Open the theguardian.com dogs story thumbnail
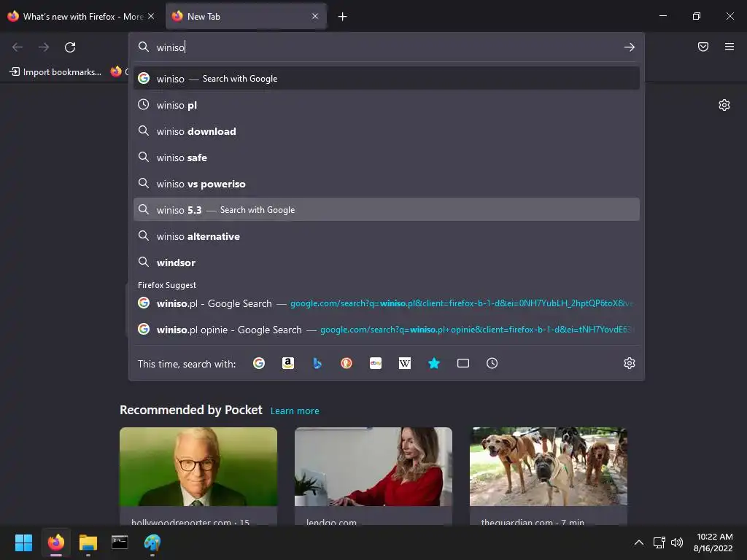Screen dimensions: 747x560 [549, 467]
